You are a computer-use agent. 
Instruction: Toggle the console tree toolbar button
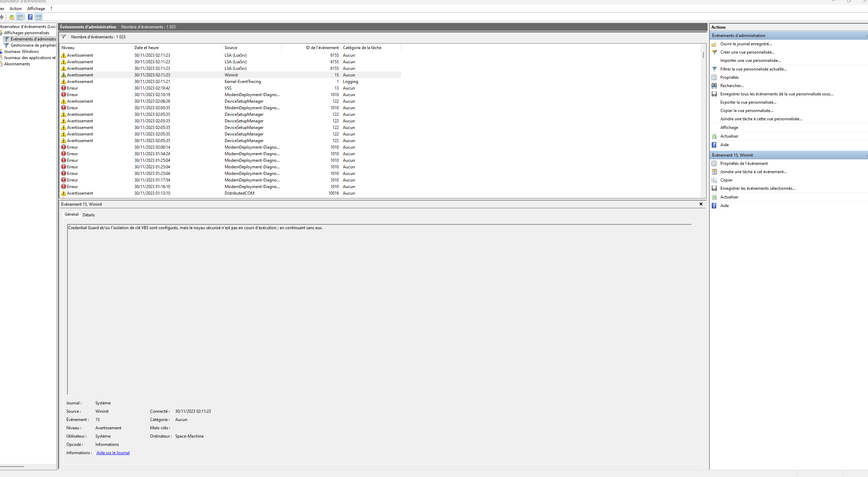(x=20, y=17)
